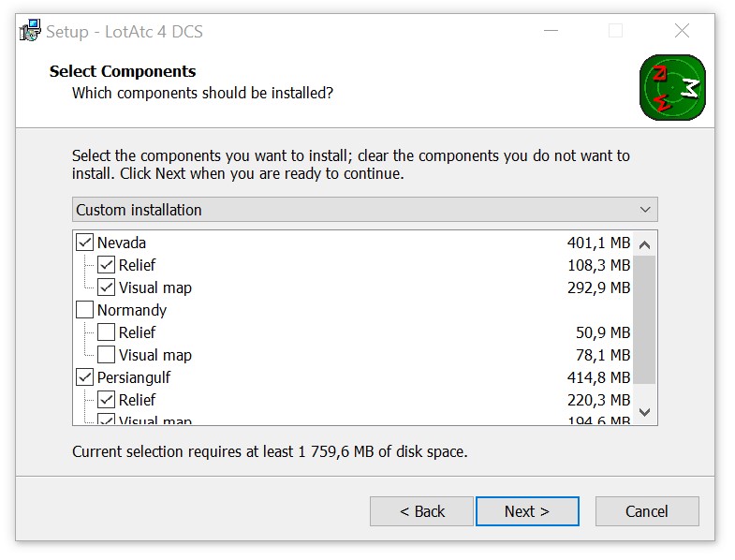Screen dimensions: 735x560
Task: Click the 78,1 MB size value
Action: [603, 355]
